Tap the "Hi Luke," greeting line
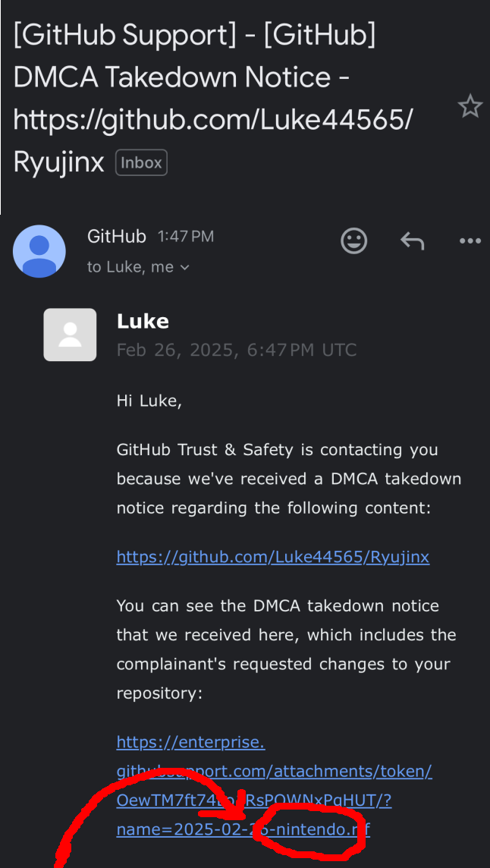This screenshot has width=490, height=868. [x=149, y=401]
